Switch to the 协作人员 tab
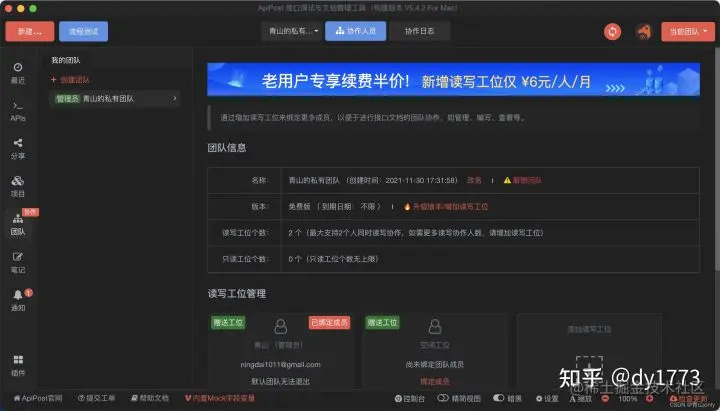 click(355, 31)
